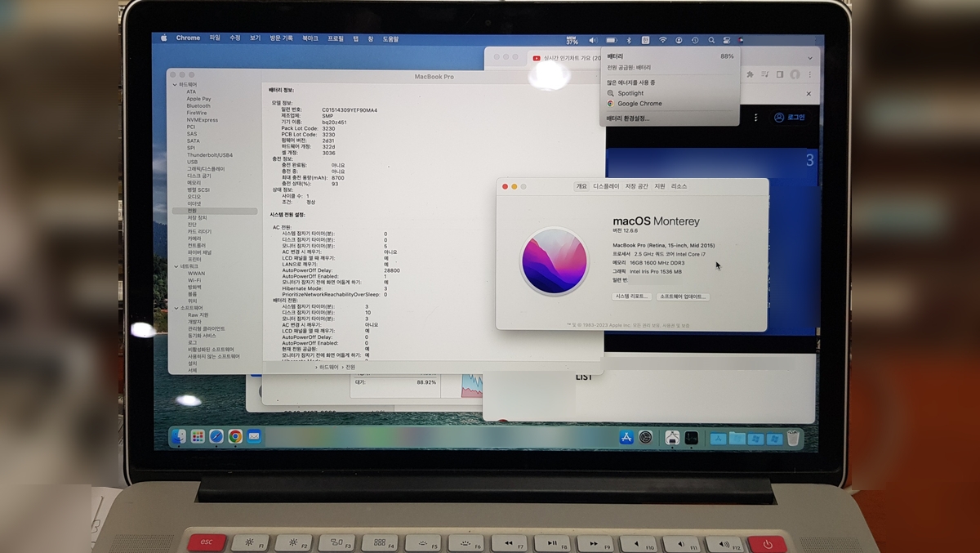This screenshot has height=553, width=980.
Task: Open the 수정 menu
Action: tap(235, 38)
